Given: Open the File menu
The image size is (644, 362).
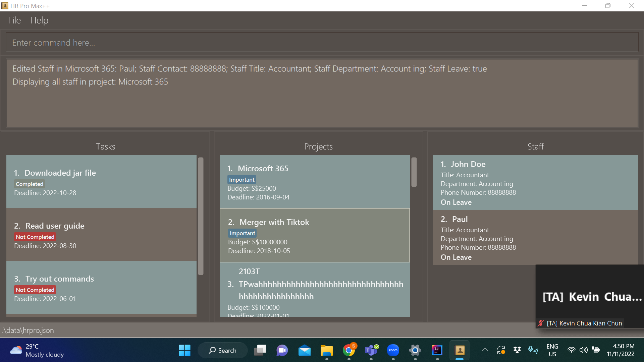Looking at the screenshot, I should click(14, 20).
